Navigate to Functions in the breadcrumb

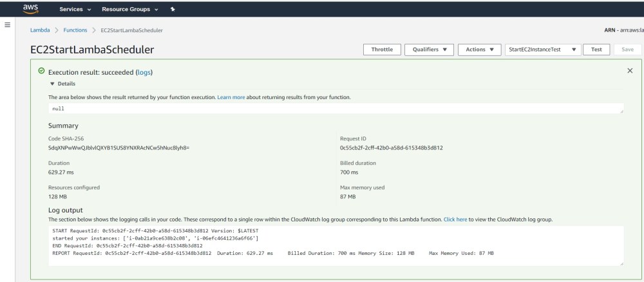75,30
